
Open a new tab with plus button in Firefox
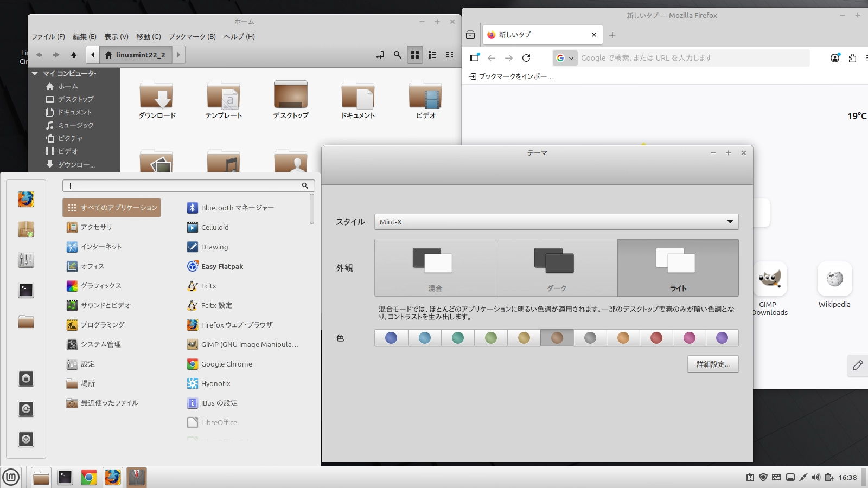click(x=612, y=35)
